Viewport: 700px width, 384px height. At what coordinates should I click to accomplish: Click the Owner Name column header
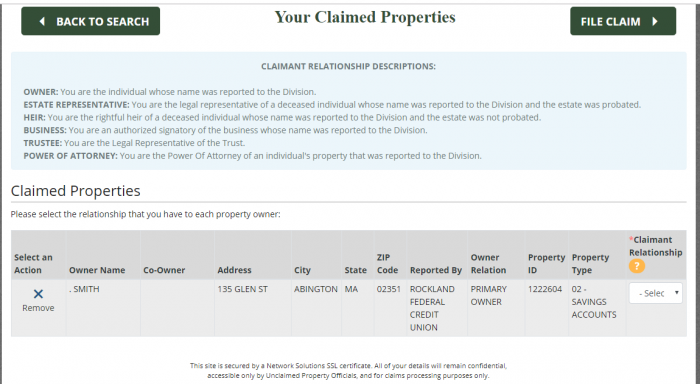tap(97, 270)
